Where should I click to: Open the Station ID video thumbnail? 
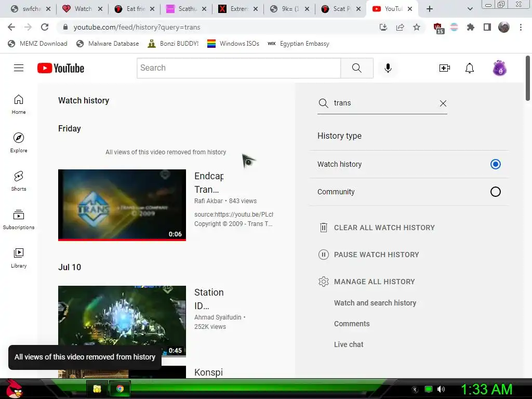tap(122, 321)
